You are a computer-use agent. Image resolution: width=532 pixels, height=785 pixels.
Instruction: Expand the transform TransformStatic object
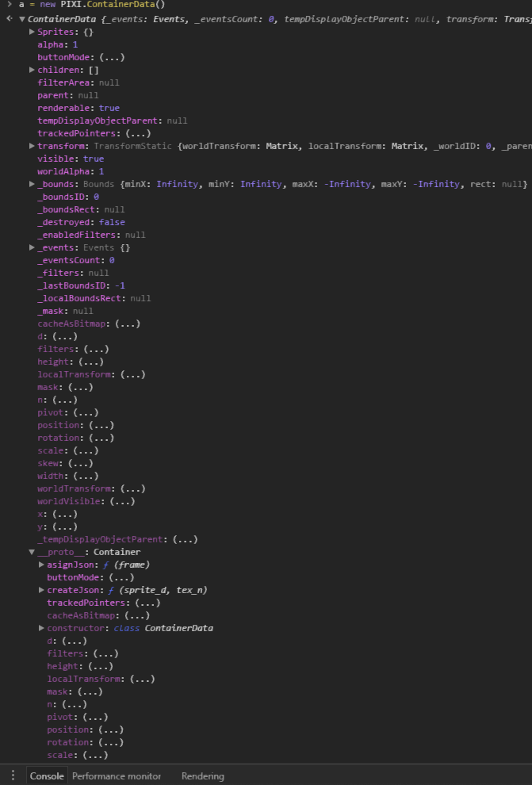(32, 146)
